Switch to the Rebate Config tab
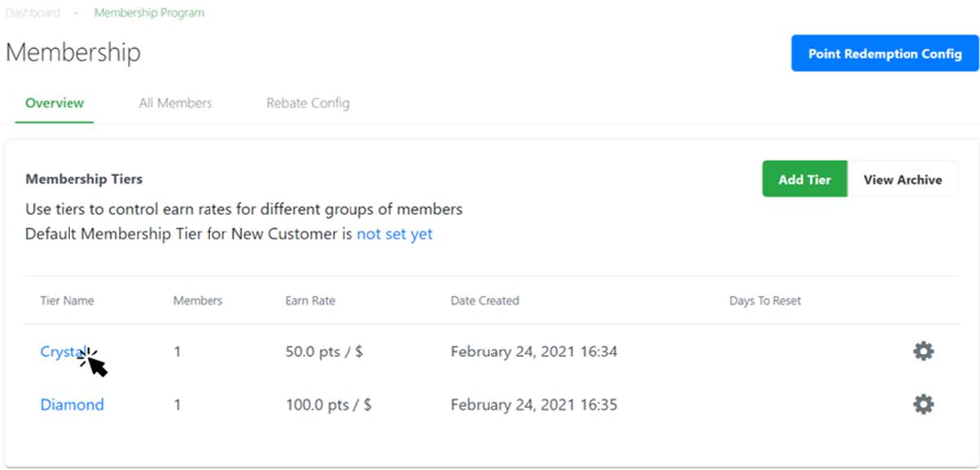This screenshot has height=470, width=980. 308,103
